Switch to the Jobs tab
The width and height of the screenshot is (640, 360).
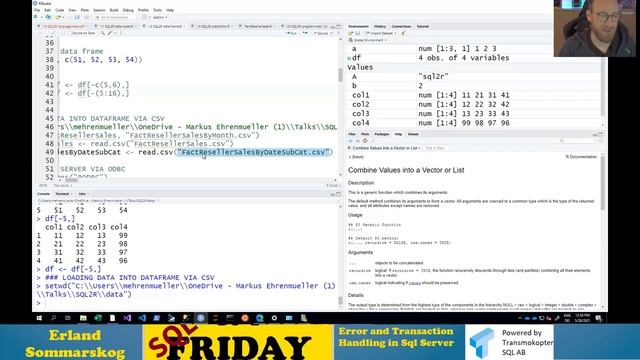click(82, 194)
